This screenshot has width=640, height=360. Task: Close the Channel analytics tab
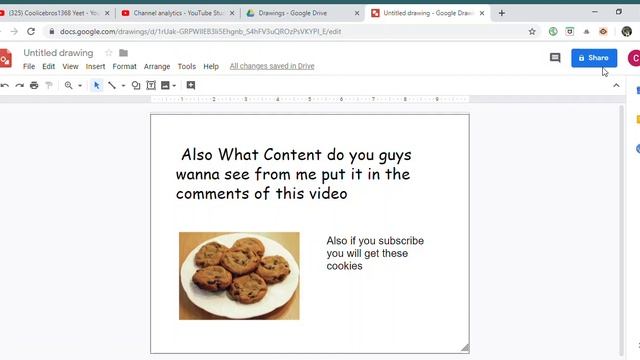pyautogui.click(x=232, y=13)
